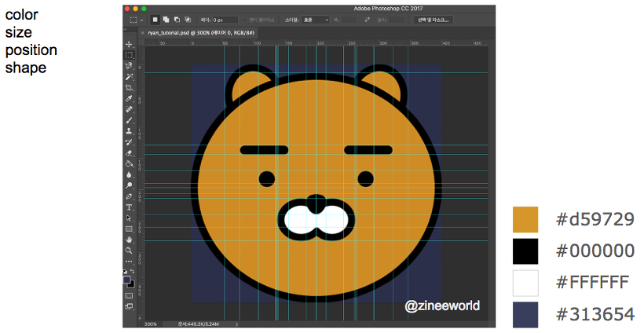644x333 pixels.
Task: Switch to the ryan_tutorial.psd document tab
Action: [202, 32]
